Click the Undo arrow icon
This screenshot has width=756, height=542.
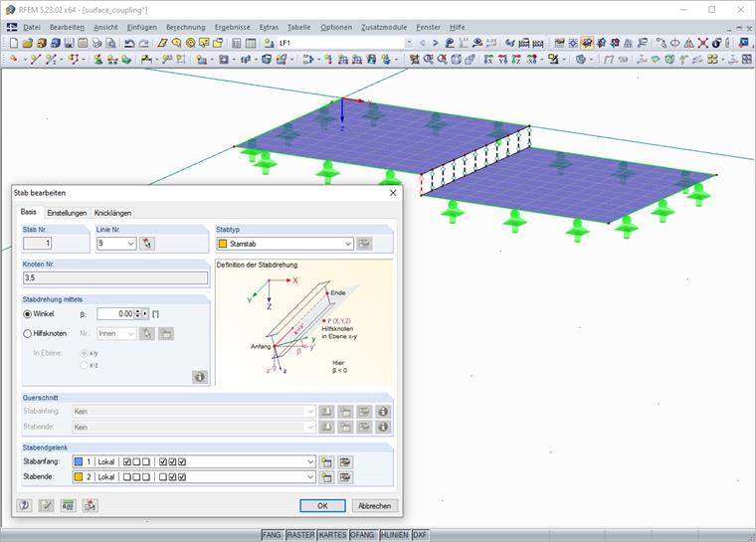tap(129, 43)
